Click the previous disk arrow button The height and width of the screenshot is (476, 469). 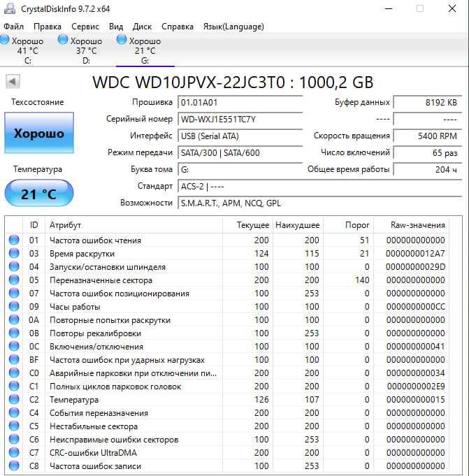point(13,81)
